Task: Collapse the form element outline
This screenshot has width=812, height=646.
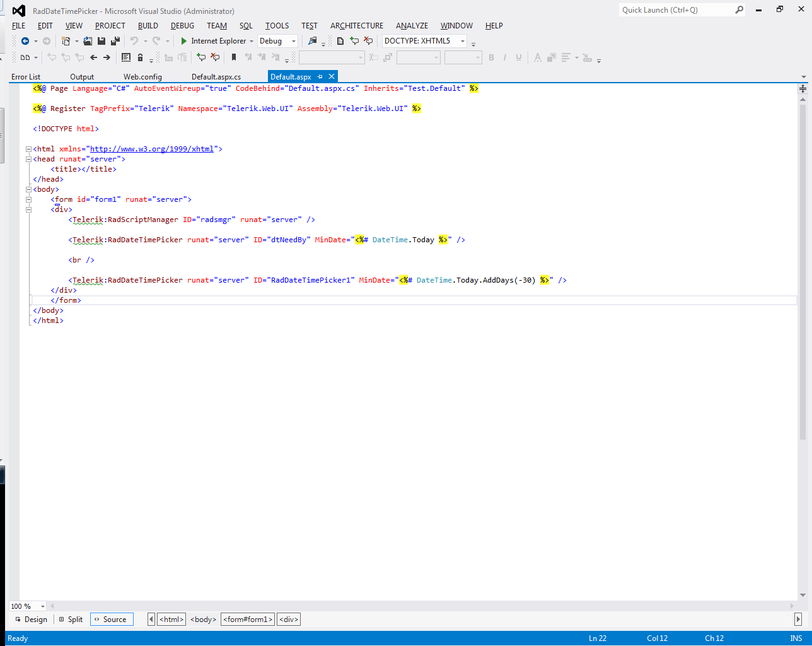Action: click(28, 199)
